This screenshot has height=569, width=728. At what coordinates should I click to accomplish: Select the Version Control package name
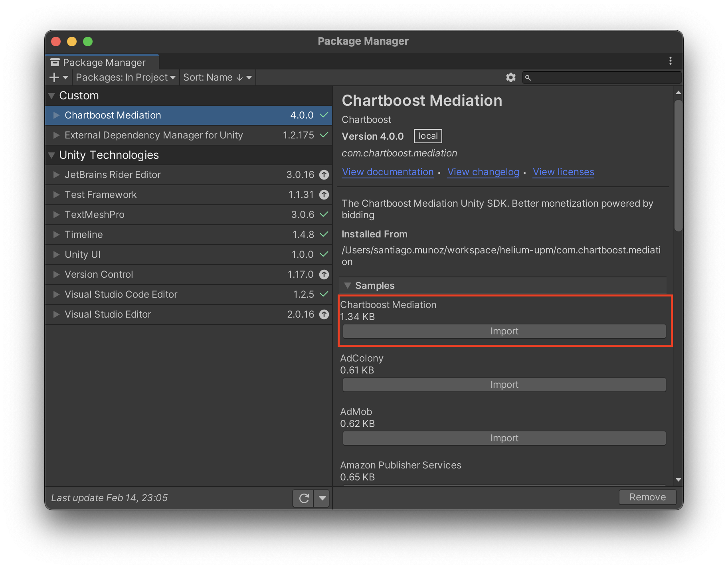pyautogui.click(x=99, y=275)
